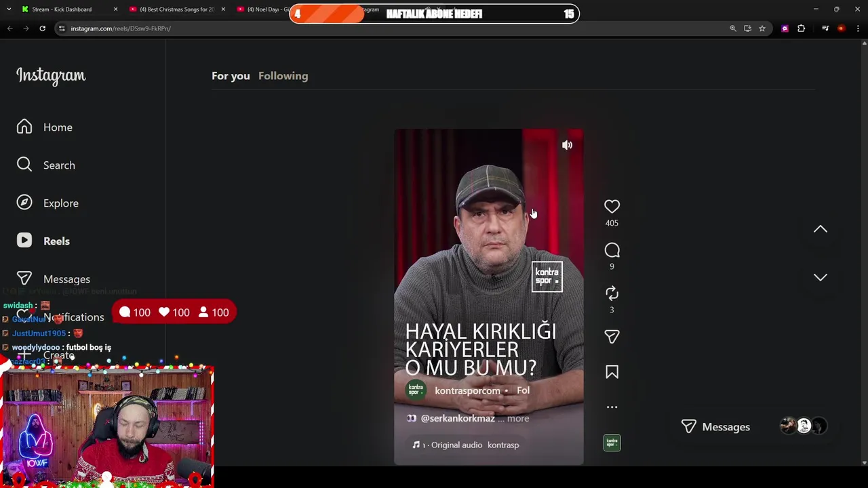The width and height of the screenshot is (868, 488).
Task: Open Explore in the sidebar
Action: click(47, 203)
